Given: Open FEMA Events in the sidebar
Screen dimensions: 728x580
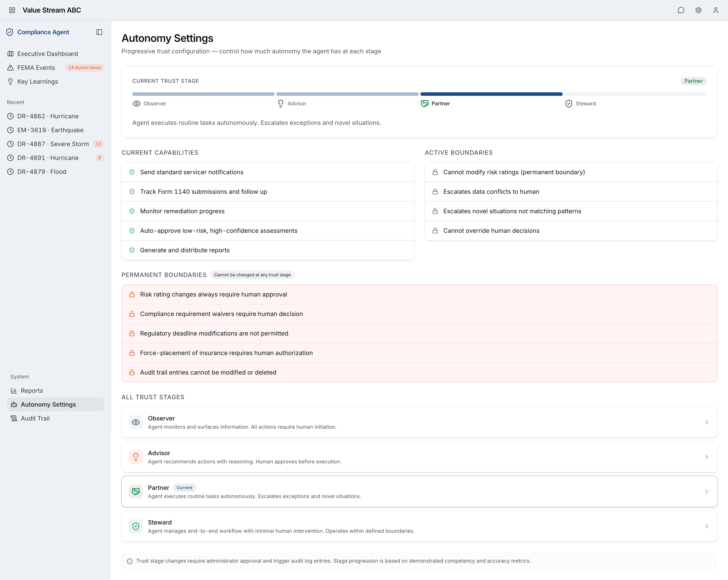Looking at the screenshot, I should tap(55, 67).
